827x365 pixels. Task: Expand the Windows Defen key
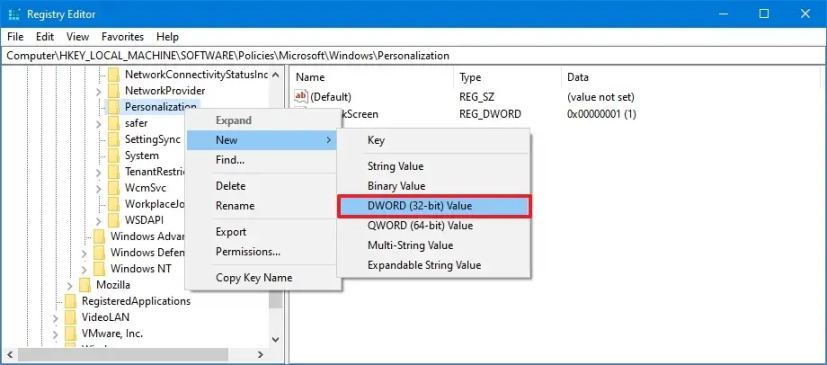tap(84, 253)
